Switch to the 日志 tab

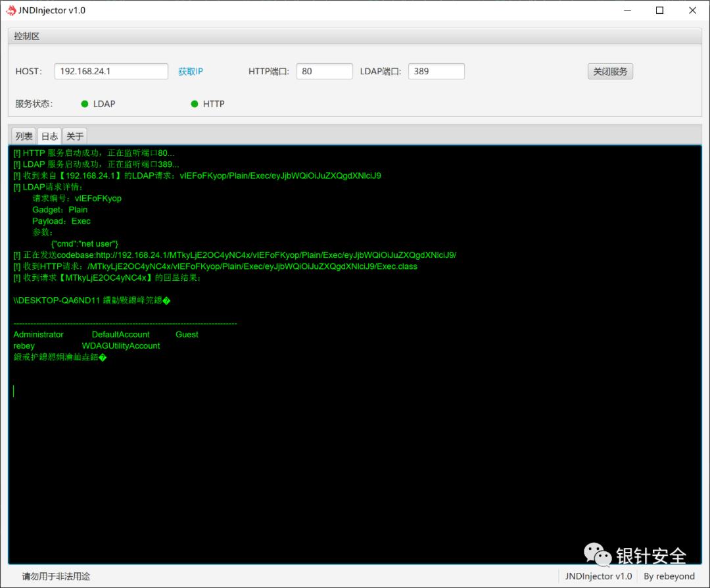[50, 136]
